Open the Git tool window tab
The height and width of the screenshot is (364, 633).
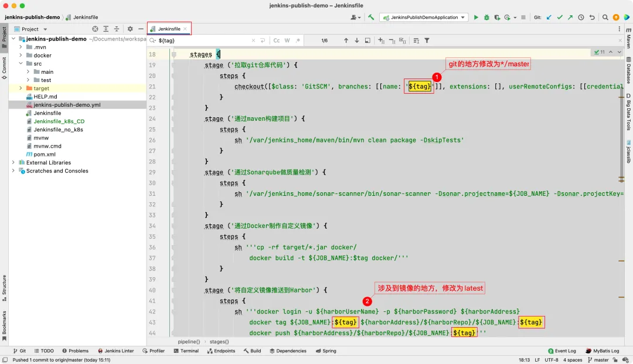19,351
